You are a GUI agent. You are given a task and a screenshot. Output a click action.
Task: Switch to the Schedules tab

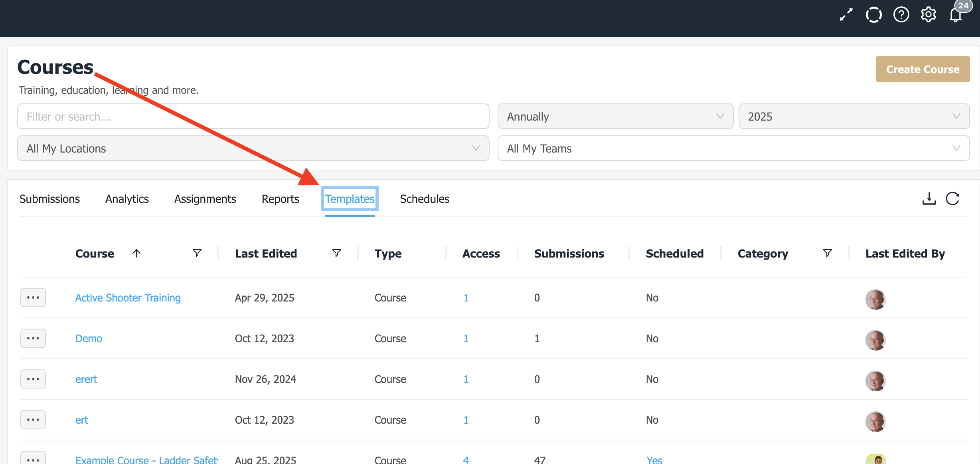pyautogui.click(x=425, y=199)
